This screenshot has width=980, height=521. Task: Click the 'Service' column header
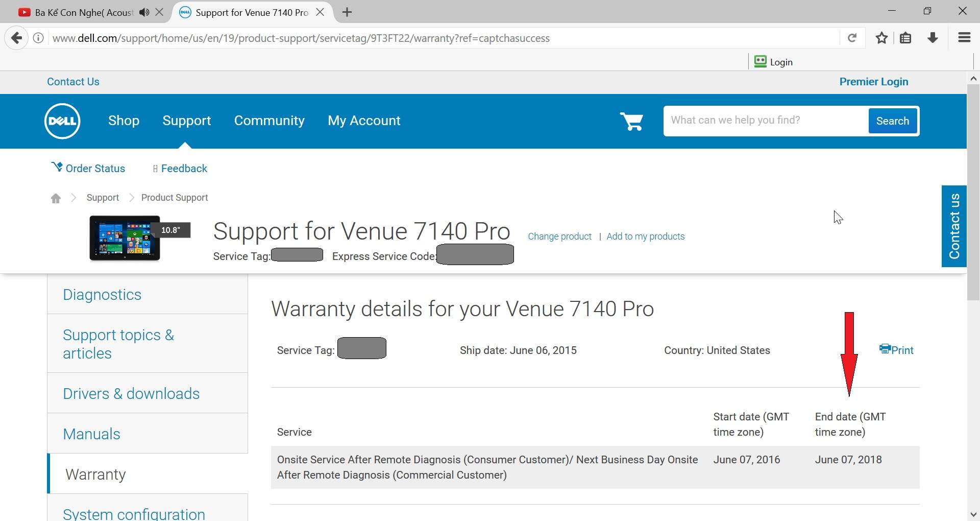tap(295, 432)
